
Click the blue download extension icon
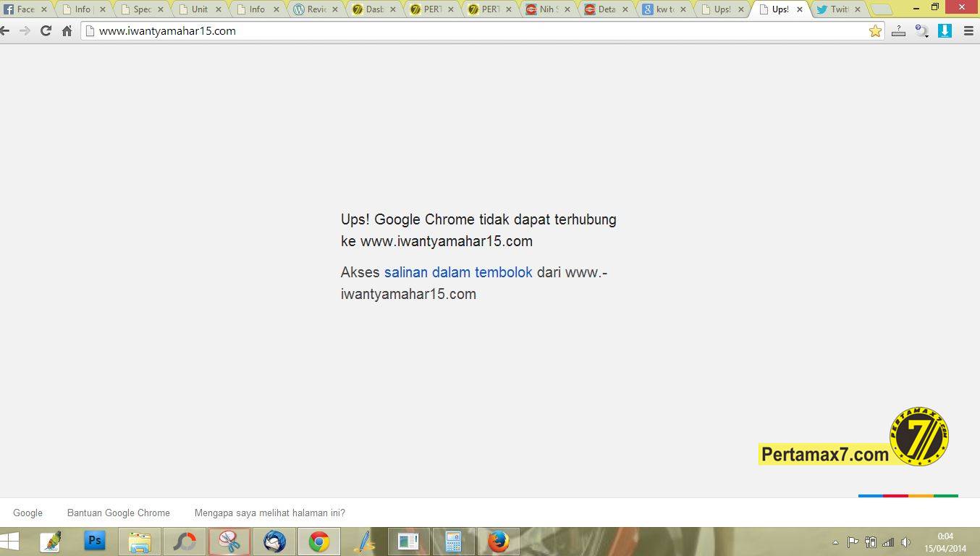tap(945, 31)
